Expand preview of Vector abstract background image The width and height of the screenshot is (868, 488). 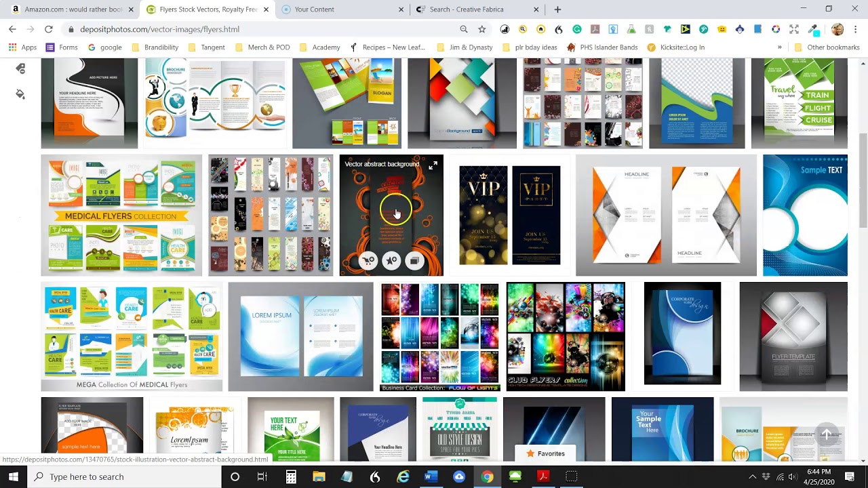pos(433,165)
